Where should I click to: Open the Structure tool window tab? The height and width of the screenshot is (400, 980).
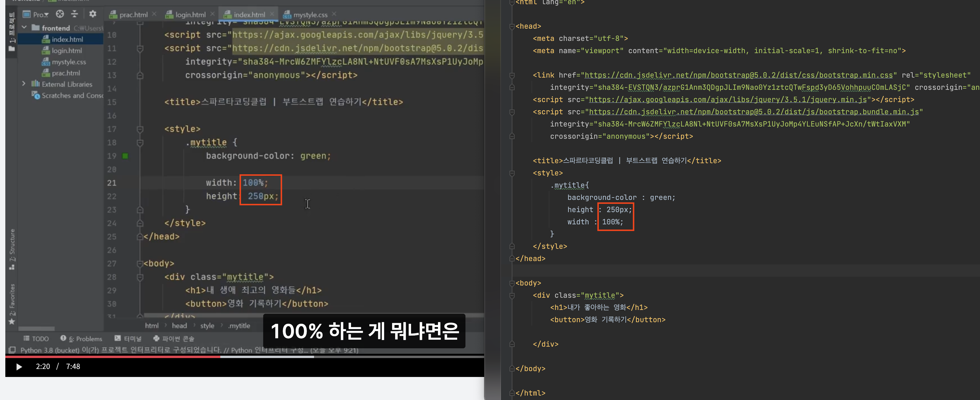coord(12,249)
